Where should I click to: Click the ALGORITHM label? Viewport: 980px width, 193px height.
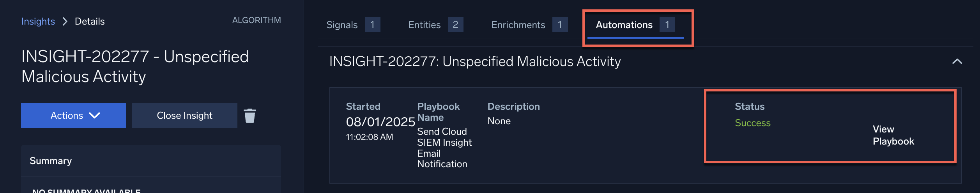click(x=256, y=20)
